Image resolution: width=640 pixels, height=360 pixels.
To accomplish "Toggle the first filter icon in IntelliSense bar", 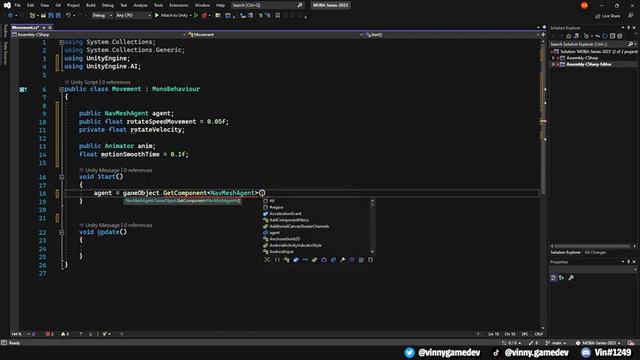I will [267, 260].
